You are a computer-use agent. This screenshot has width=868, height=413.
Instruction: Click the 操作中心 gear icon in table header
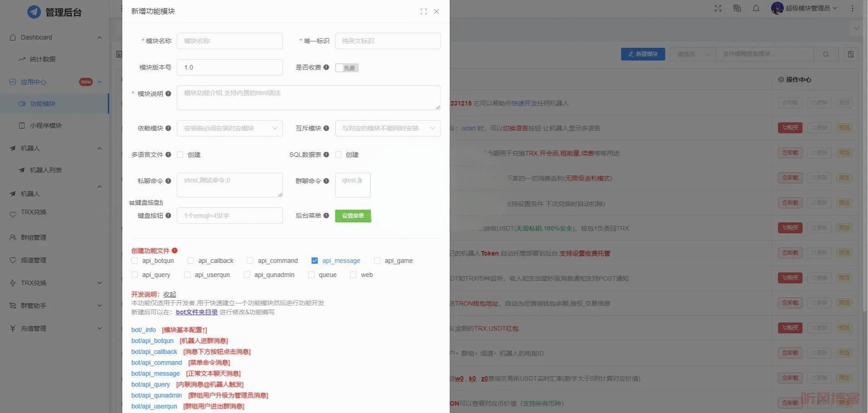(x=781, y=80)
